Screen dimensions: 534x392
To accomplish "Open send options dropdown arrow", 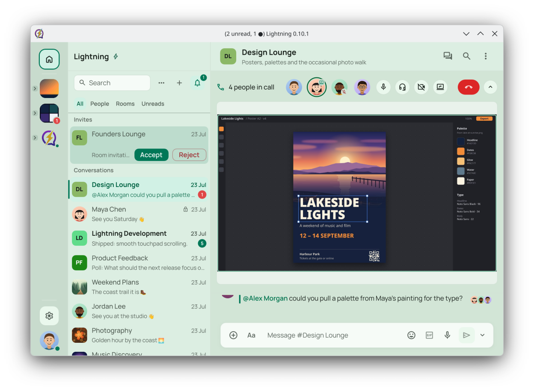I will point(482,335).
